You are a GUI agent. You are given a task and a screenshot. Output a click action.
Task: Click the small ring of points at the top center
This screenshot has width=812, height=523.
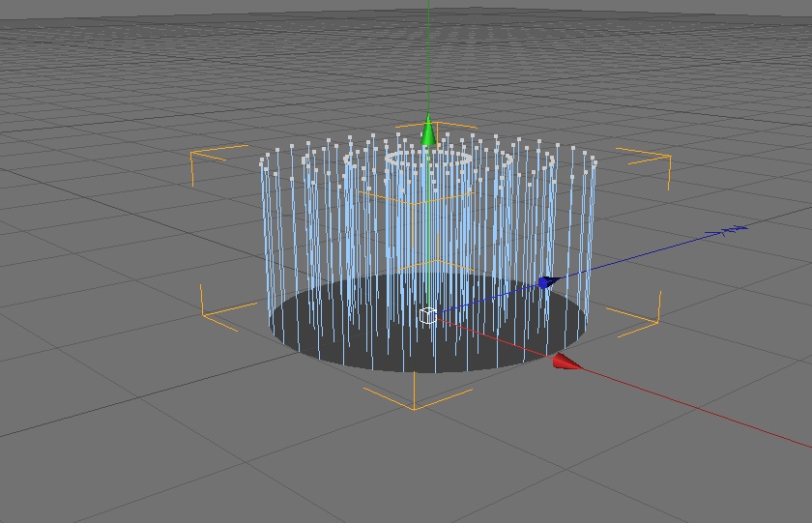tap(429, 158)
